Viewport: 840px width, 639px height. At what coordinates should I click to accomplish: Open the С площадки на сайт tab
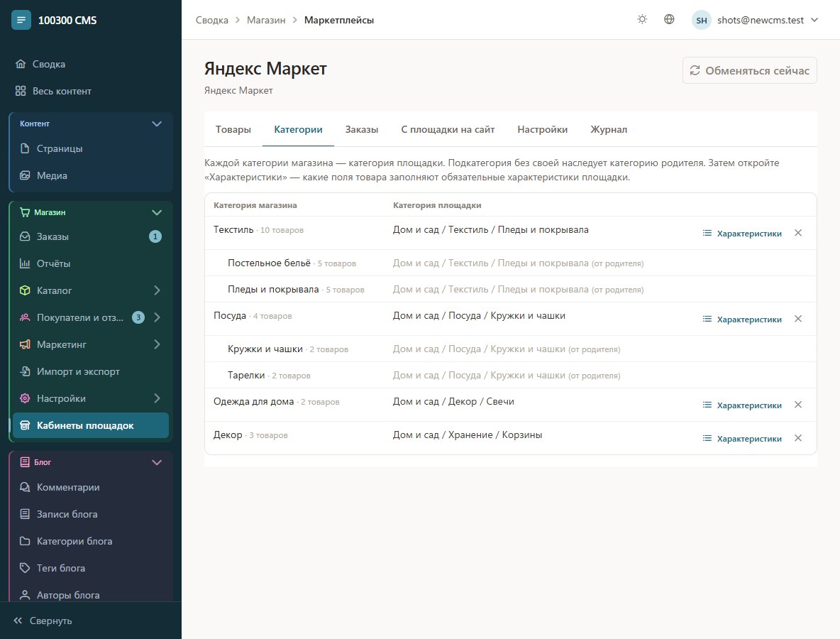(448, 129)
